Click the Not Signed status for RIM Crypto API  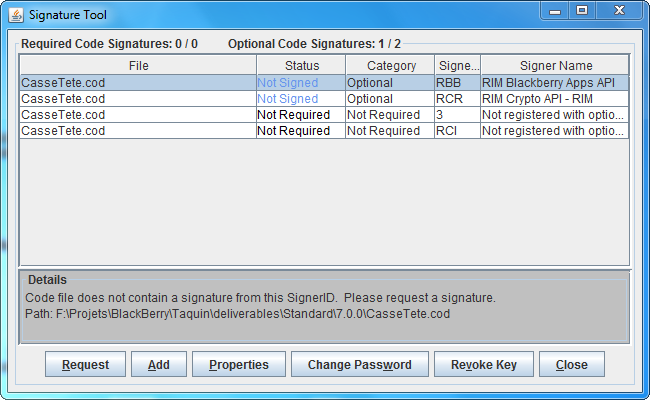(288, 99)
